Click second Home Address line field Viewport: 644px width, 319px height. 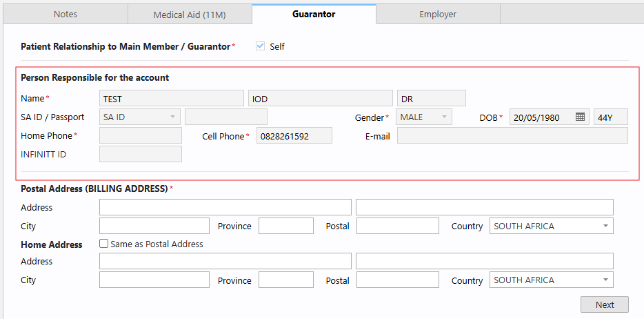pos(485,261)
